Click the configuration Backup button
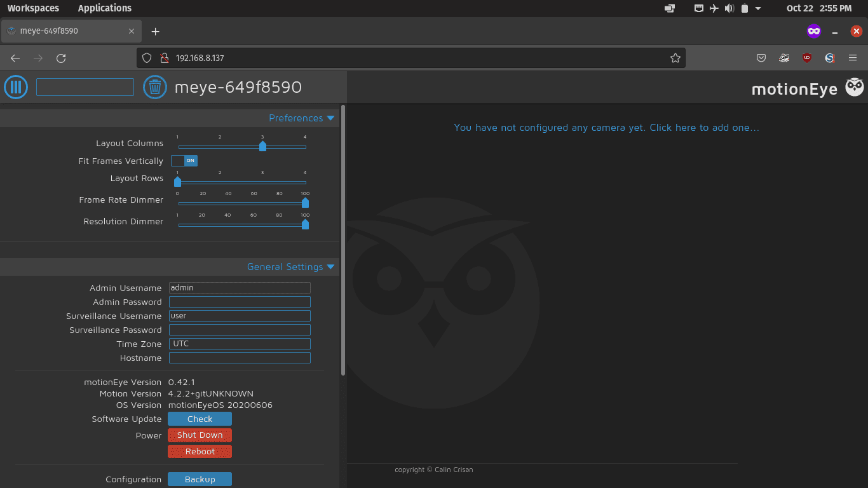The height and width of the screenshot is (488, 868). point(200,479)
